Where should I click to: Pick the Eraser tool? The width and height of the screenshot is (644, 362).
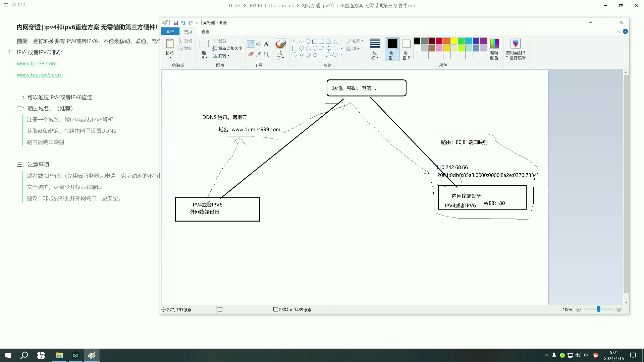click(x=251, y=54)
